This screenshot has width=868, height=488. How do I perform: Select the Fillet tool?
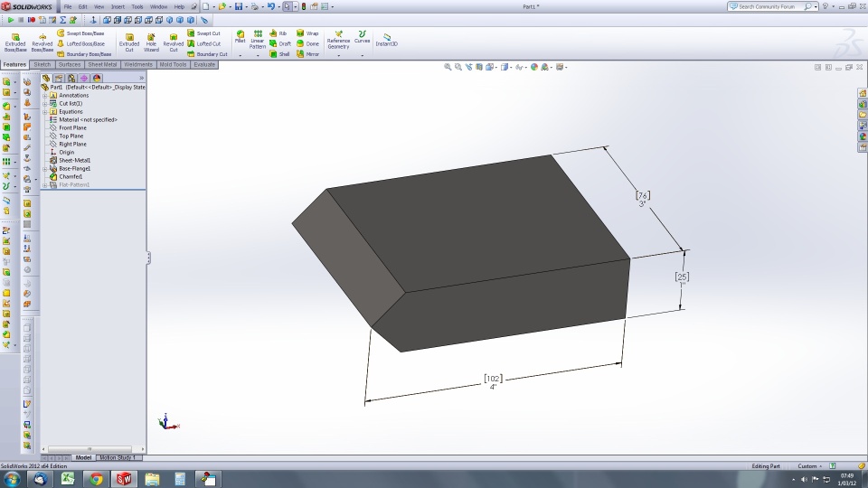[241, 37]
